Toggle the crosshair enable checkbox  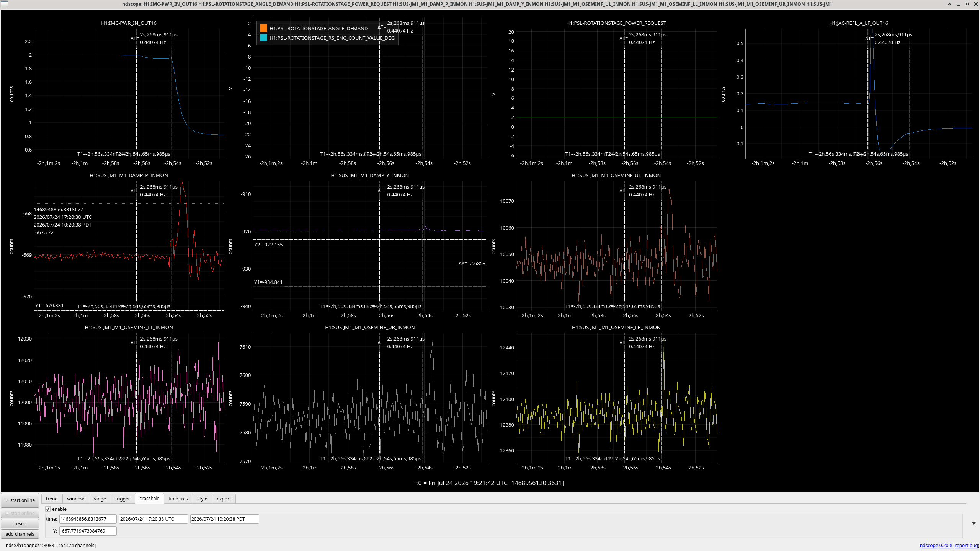click(48, 509)
